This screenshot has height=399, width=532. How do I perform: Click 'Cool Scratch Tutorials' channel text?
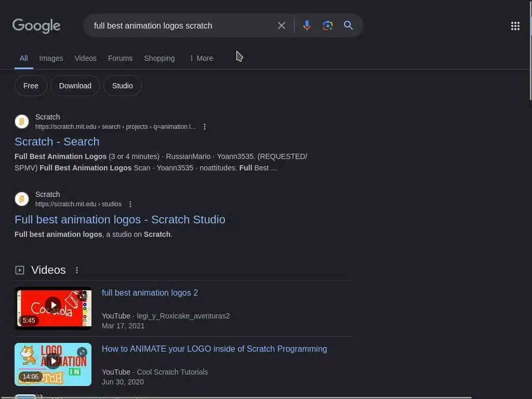click(172, 372)
